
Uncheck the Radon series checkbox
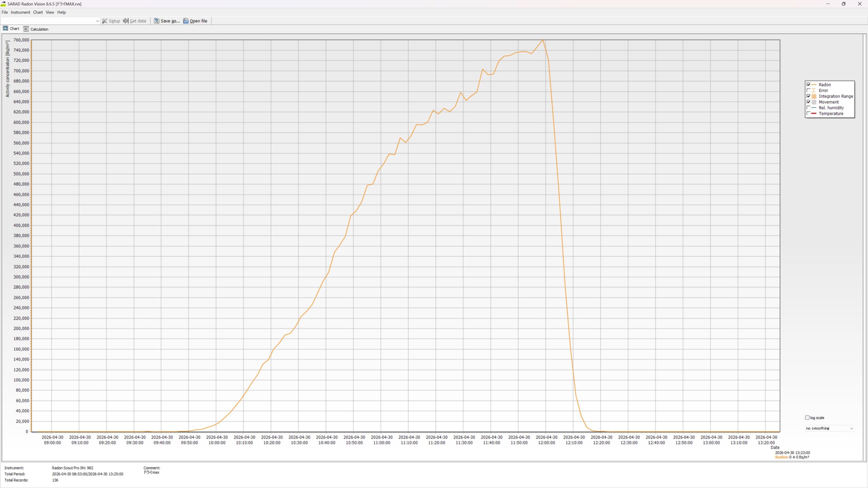tap(808, 84)
